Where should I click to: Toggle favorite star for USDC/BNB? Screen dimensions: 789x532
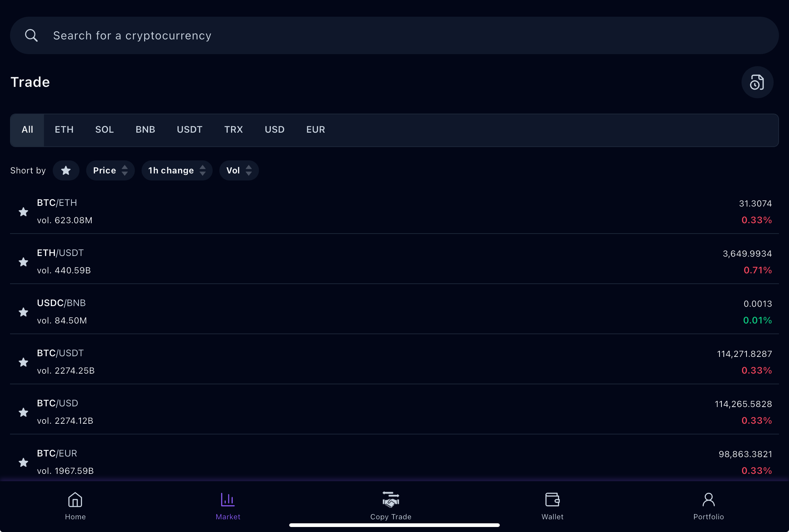tap(23, 312)
